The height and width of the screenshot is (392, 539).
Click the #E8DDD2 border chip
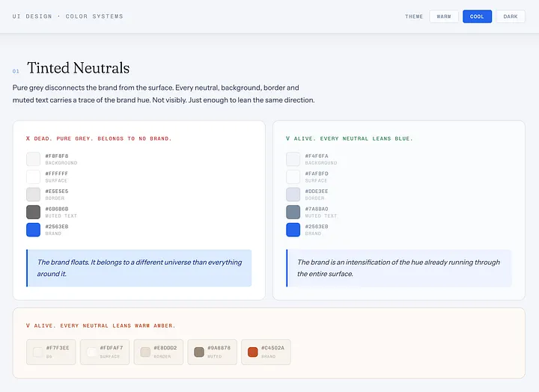159,352
